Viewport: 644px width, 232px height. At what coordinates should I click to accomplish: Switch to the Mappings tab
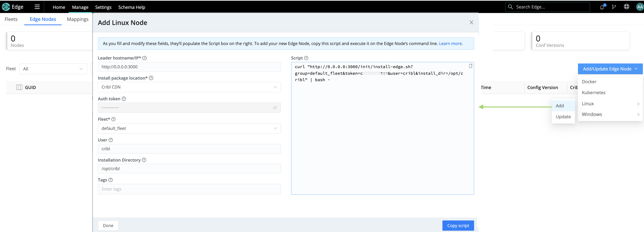[x=78, y=19]
